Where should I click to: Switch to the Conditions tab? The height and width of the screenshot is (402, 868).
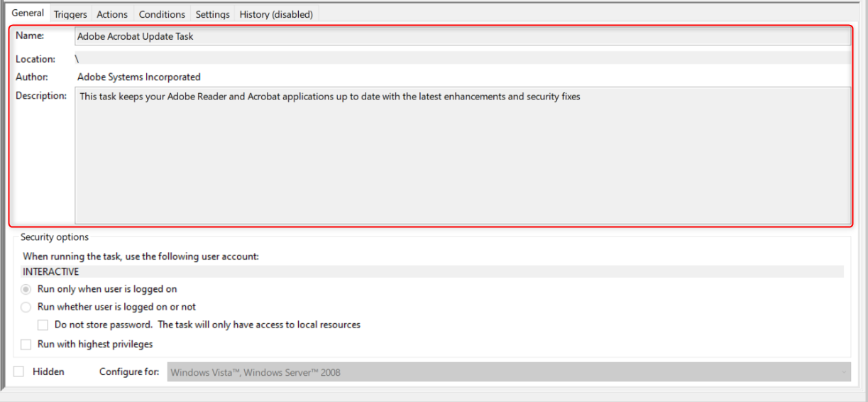tap(162, 14)
